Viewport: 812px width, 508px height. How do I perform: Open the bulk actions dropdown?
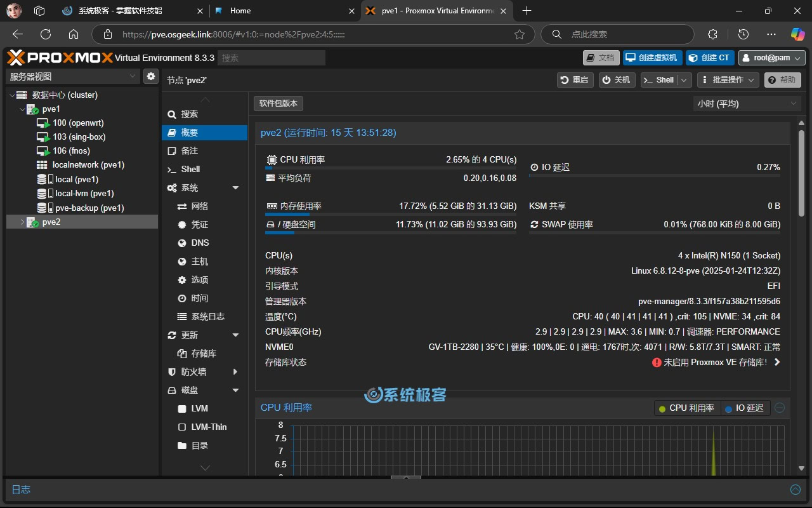[x=728, y=80]
